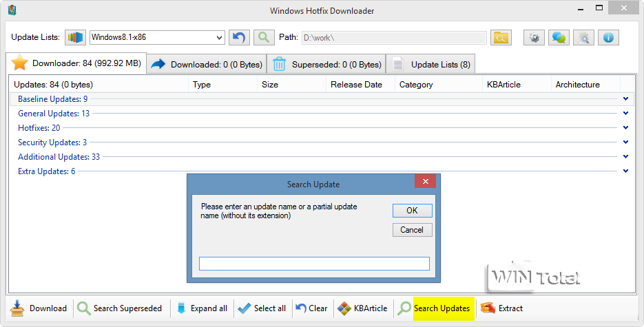Click the green magnifier button near Path

pyautogui.click(x=264, y=37)
